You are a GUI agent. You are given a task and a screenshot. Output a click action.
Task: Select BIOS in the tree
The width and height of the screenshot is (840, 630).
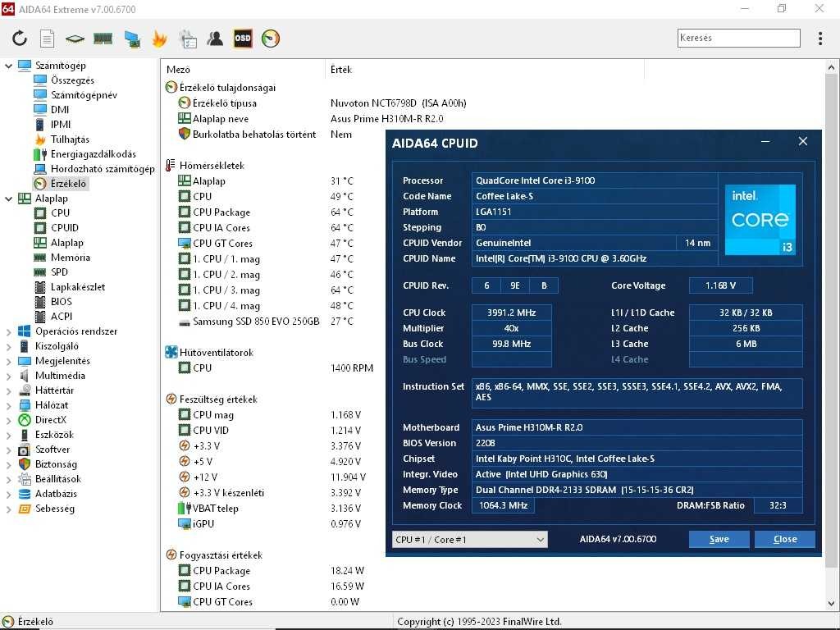click(61, 302)
